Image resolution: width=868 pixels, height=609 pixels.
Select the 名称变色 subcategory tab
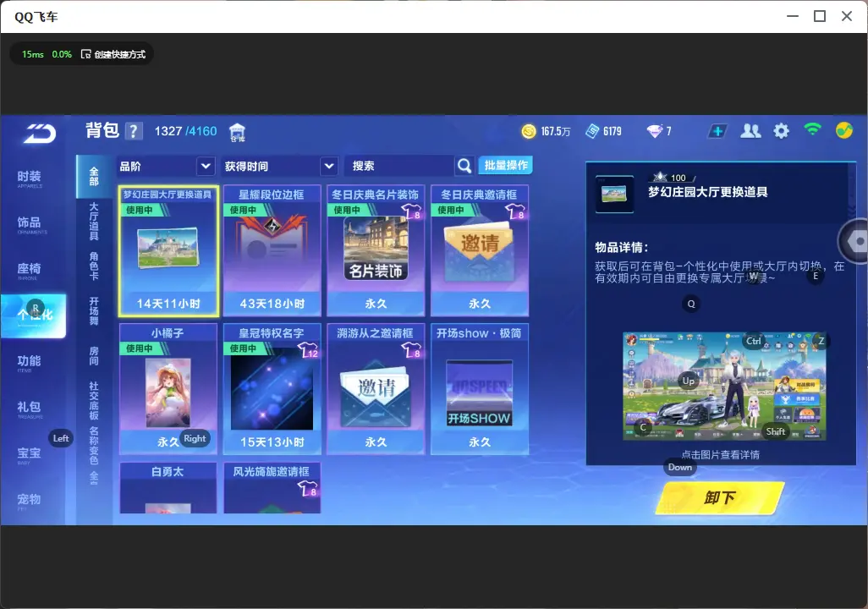(x=94, y=446)
